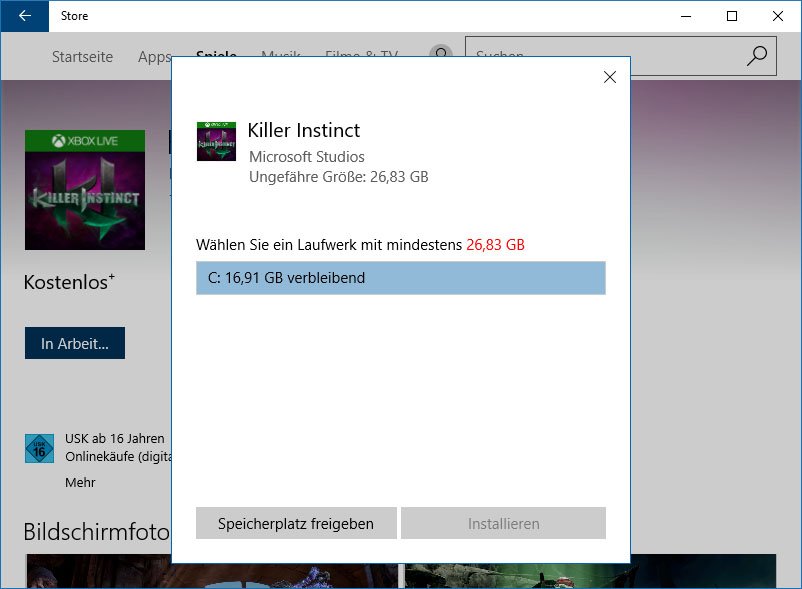Maximize the Store window

coord(732,16)
